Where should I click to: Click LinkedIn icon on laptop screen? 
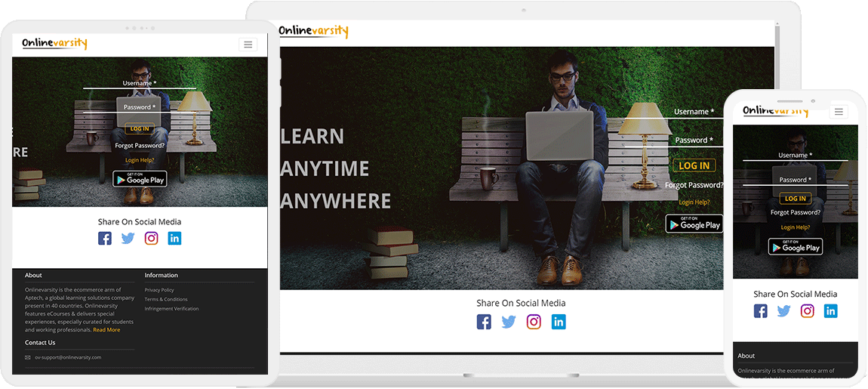(x=559, y=322)
